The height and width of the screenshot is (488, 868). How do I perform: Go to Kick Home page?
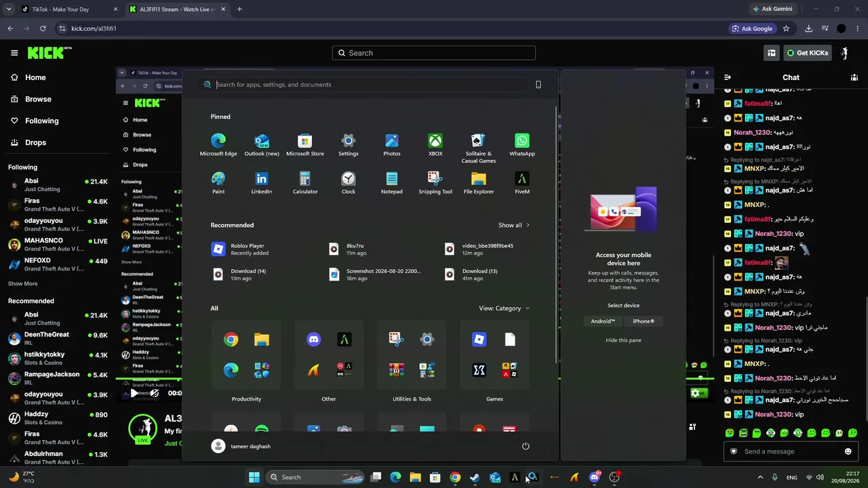[x=28, y=77]
